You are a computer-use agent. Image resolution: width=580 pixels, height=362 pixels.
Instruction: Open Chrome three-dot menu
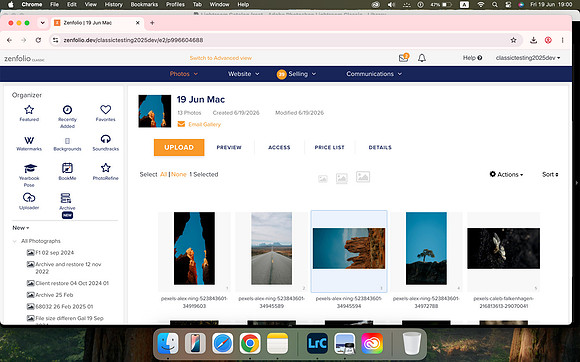tap(562, 40)
